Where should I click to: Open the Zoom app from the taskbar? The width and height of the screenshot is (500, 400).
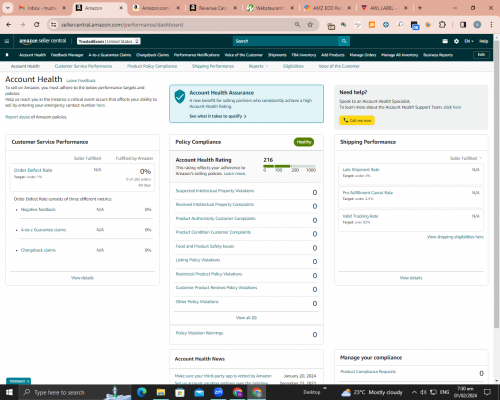(218, 392)
